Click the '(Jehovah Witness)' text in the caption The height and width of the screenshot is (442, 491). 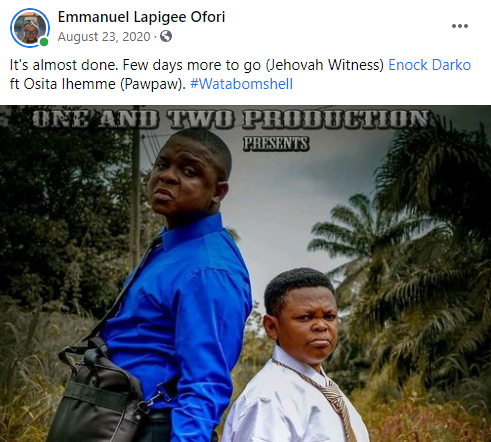(x=325, y=65)
